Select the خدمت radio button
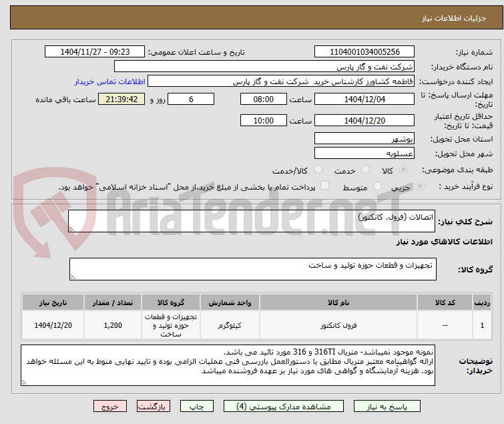This screenshot has height=424, width=504. 365,170
